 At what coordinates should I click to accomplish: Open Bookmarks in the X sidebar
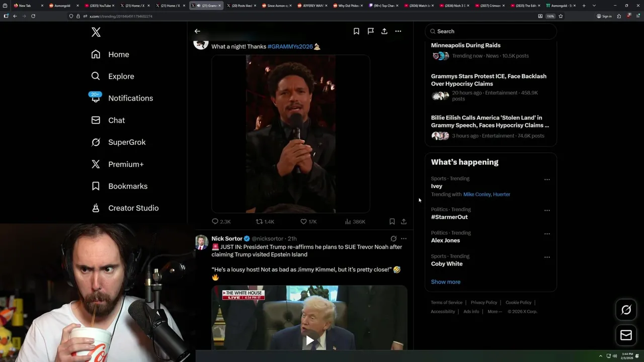point(119,186)
